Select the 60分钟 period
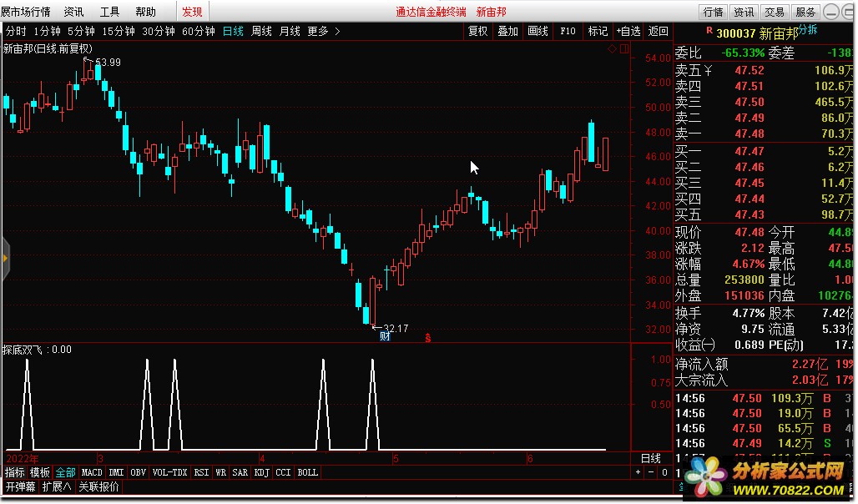Image resolution: width=858 pixels, height=504 pixels. (198, 31)
